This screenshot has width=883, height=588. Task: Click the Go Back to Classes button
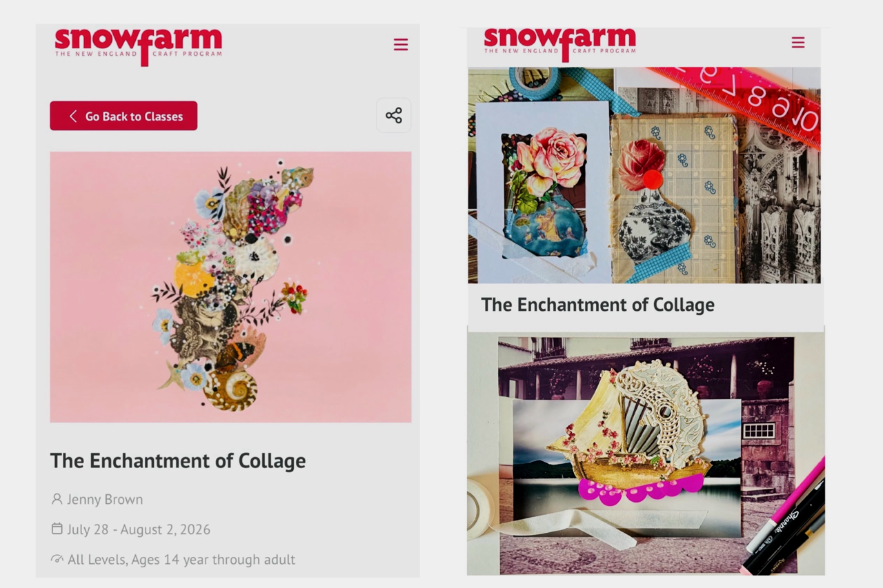pyautogui.click(x=123, y=116)
